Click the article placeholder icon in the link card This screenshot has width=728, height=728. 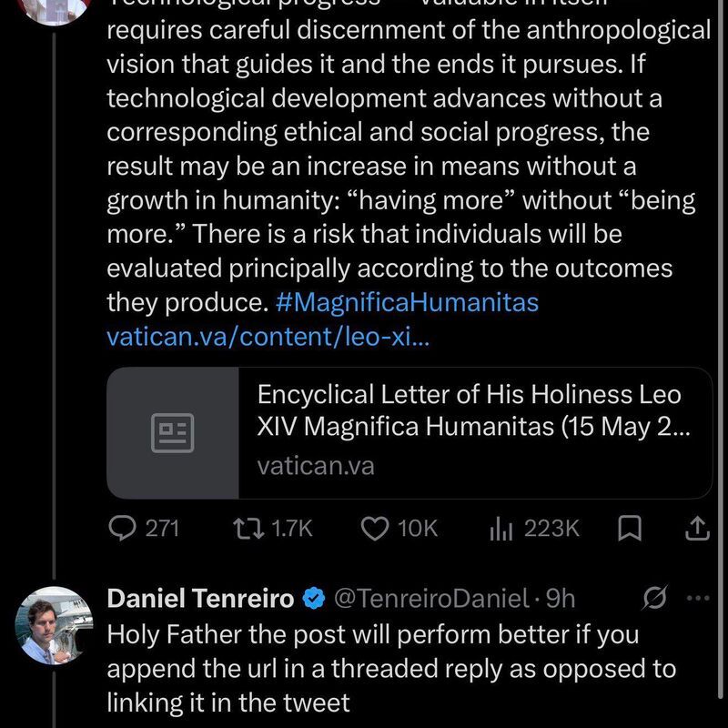pyautogui.click(x=173, y=433)
